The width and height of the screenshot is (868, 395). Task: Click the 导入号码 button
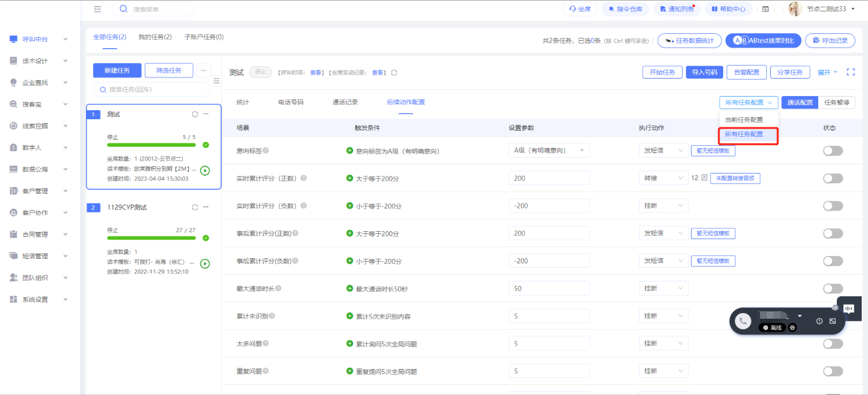click(x=705, y=72)
